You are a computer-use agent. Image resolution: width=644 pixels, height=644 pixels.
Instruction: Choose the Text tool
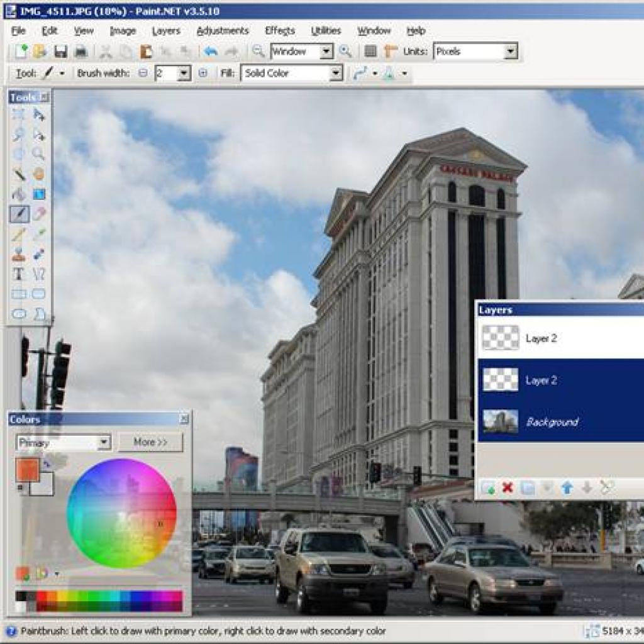click(x=18, y=274)
